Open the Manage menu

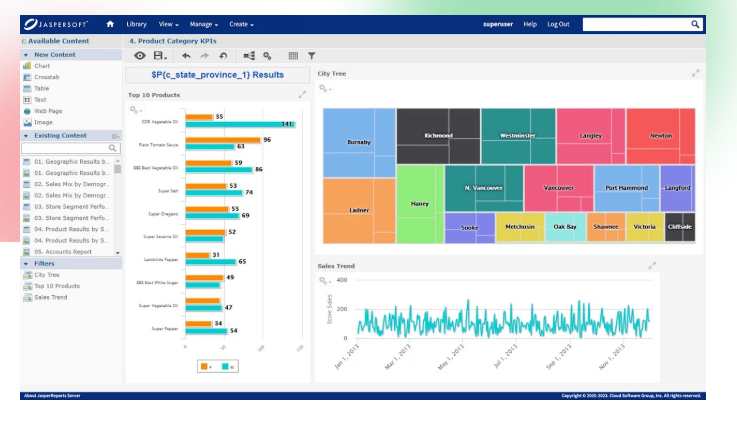[205, 23]
